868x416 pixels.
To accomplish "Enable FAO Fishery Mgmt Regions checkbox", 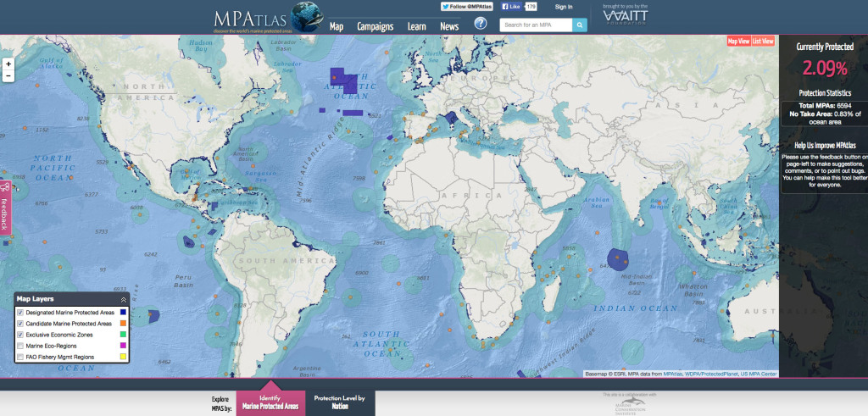I will click(20, 358).
